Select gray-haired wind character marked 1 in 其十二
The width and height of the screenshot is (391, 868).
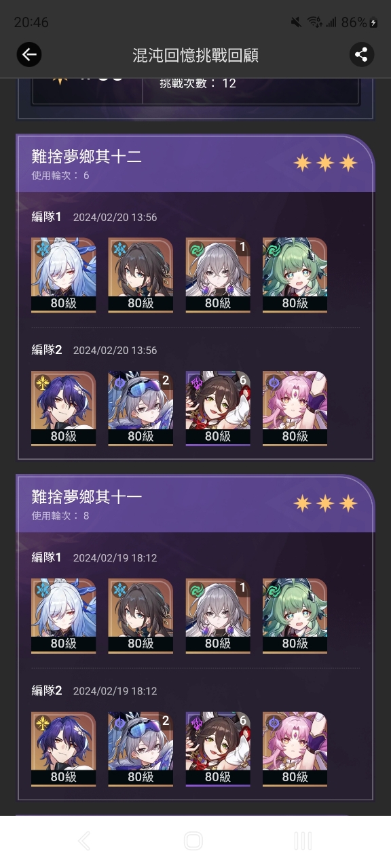pos(218,275)
